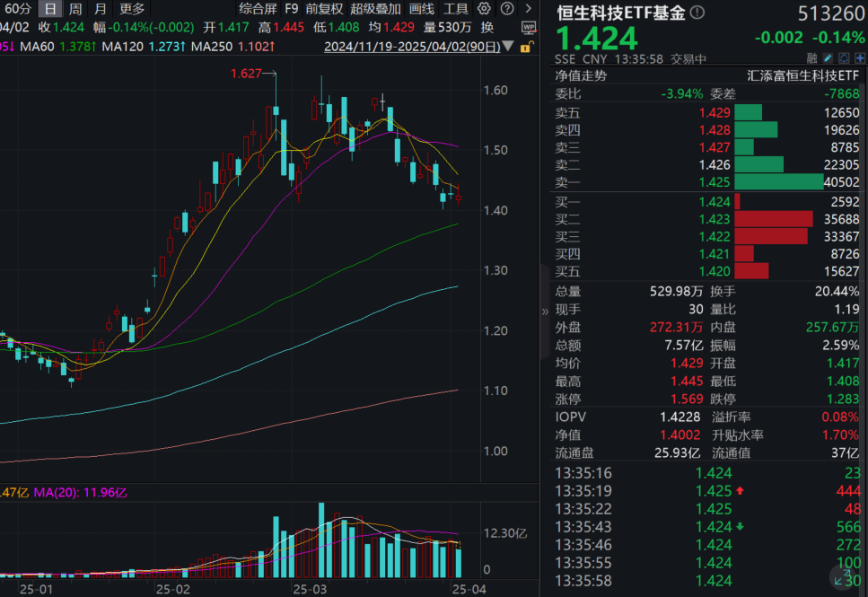This screenshot has height=597, width=868.
Task: Click the help question mark icon
Action: pos(507,8)
